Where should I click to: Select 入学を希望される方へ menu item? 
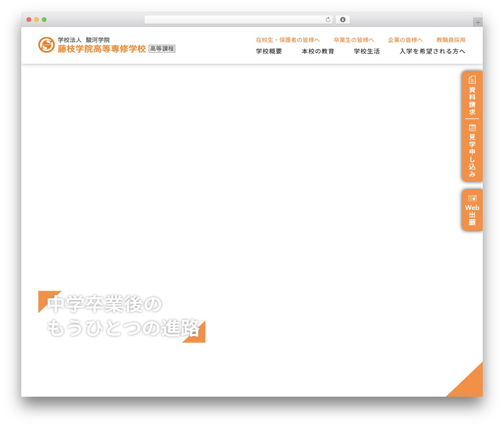tap(432, 51)
